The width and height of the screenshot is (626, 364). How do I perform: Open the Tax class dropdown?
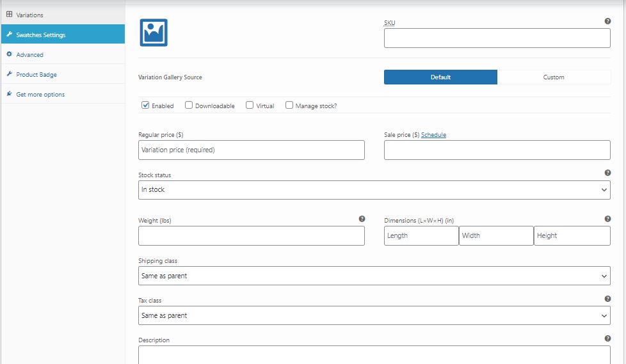coord(374,315)
